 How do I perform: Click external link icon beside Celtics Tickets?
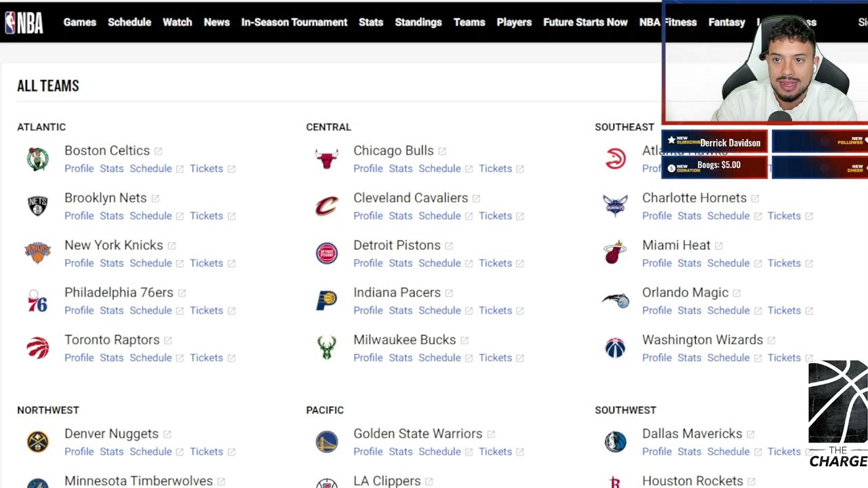pos(231,169)
